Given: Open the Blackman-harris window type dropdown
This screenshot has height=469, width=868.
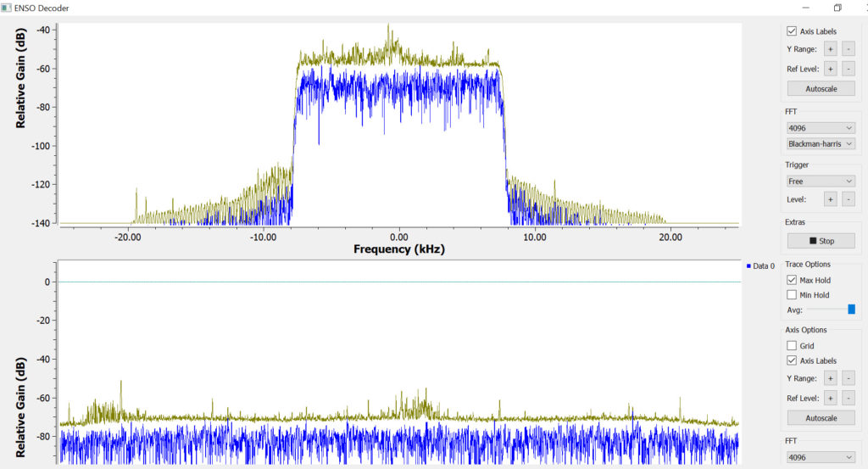Looking at the screenshot, I should click(821, 144).
